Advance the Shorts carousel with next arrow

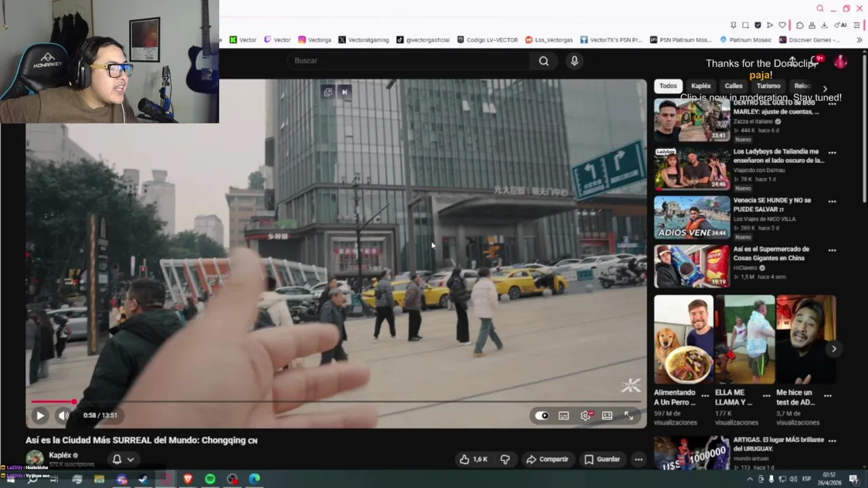tap(833, 348)
